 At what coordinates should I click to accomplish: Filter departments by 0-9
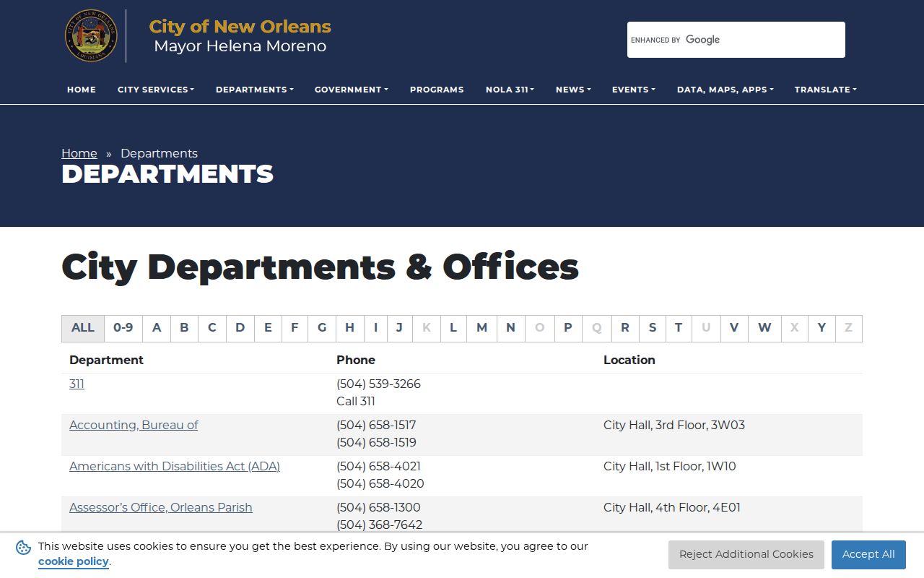(123, 328)
